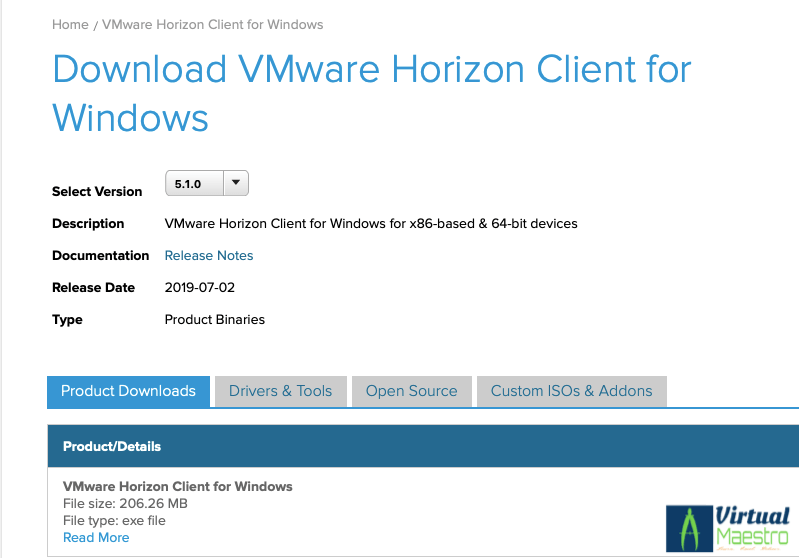Click the Product/Details table header
Image resolution: width=799 pixels, height=558 pixels.
(112, 446)
